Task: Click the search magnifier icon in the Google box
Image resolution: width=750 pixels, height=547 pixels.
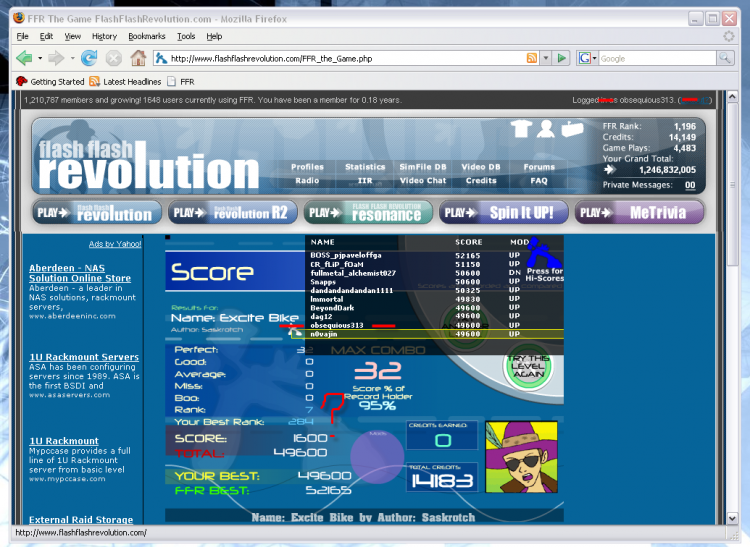Action: (x=724, y=58)
